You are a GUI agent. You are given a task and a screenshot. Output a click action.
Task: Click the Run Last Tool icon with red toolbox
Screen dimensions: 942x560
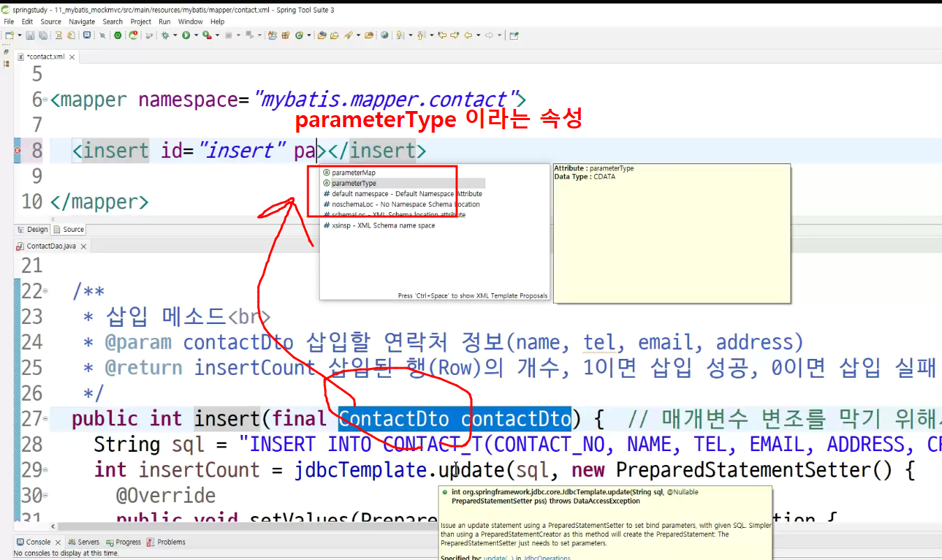coord(207,35)
